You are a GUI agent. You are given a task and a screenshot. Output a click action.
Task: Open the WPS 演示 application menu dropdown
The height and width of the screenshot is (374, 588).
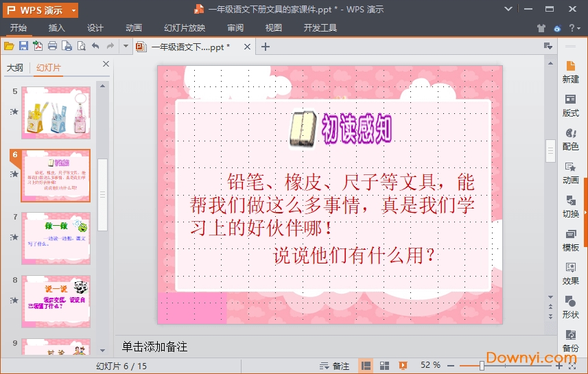(40, 10)
